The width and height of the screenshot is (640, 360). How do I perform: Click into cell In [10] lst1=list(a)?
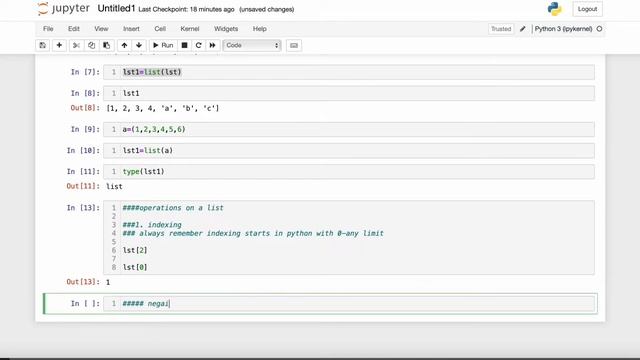point(349,151)
